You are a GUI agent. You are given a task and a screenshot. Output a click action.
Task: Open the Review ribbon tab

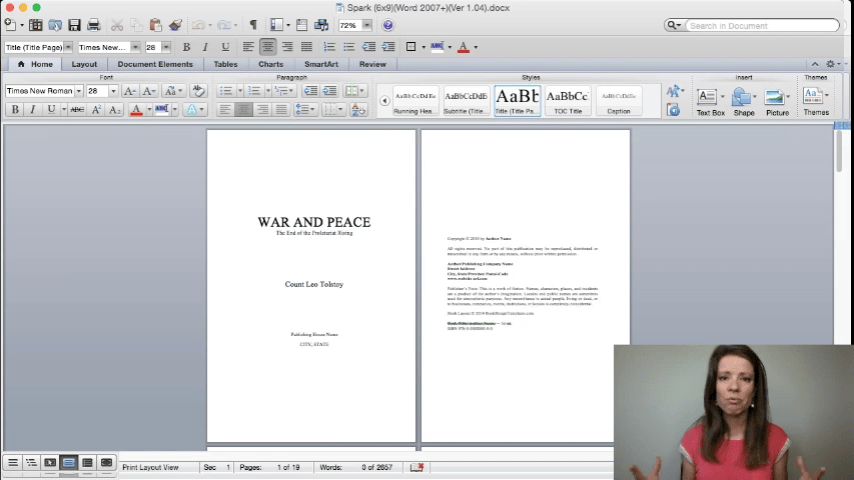(x=372, y=64)
